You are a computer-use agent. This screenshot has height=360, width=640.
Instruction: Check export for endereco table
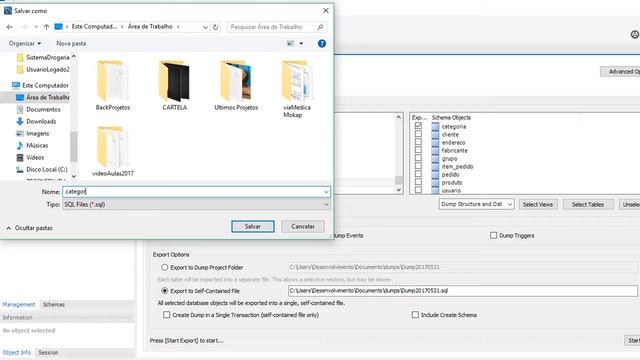[x=418, y=142]
